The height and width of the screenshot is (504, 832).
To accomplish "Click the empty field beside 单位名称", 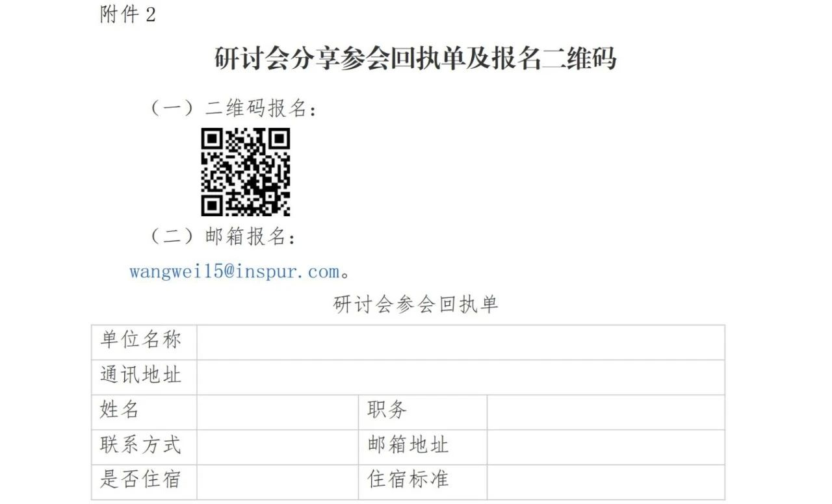I will click(461, 342).
